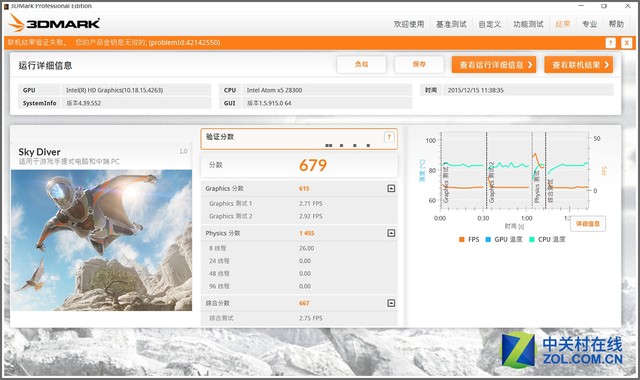The width and height of the screenshot is (640, 380).
Task: Open the 自定义 tab
Action: [490, 24]
